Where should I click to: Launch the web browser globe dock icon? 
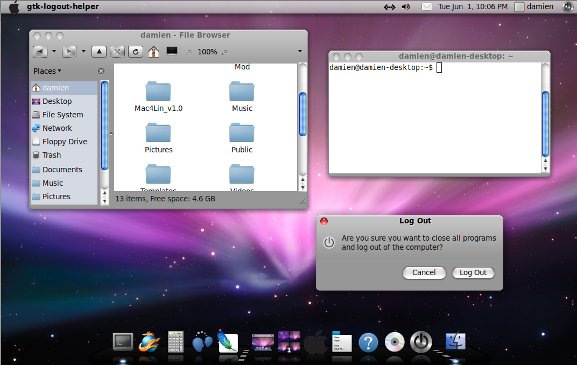point(149,342)
